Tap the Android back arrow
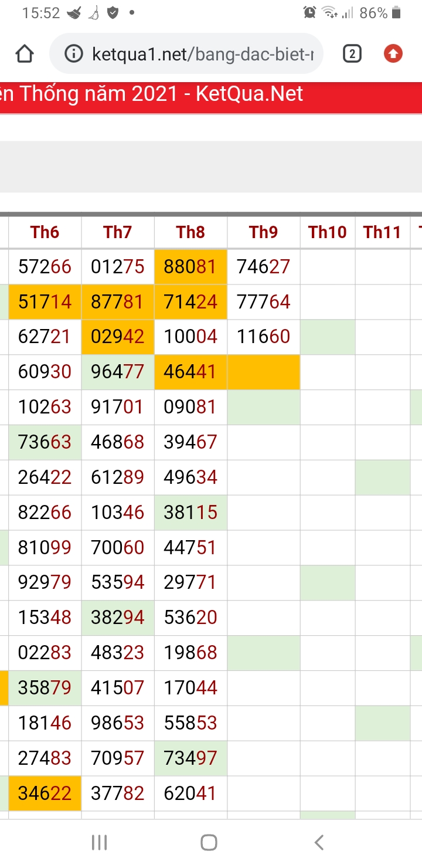The width and height of the screenshot is (422, 868). tap(319, 843)
